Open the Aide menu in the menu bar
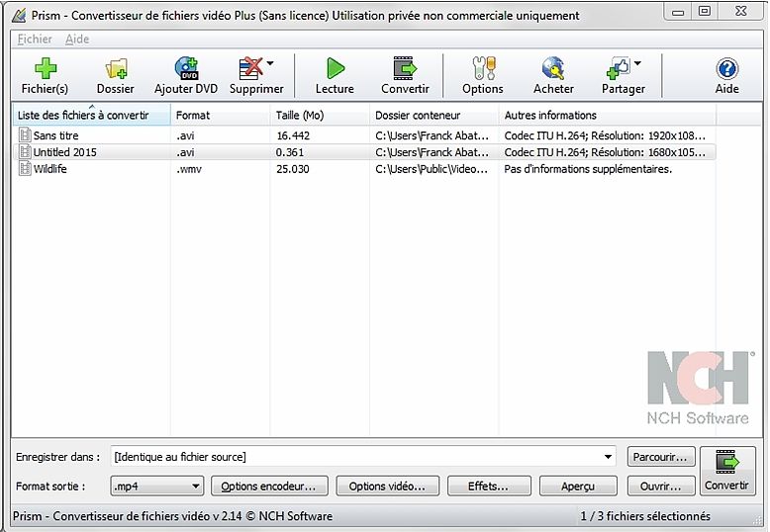The image size is (770, 532). pyautogui.click(x=77, y=39)
